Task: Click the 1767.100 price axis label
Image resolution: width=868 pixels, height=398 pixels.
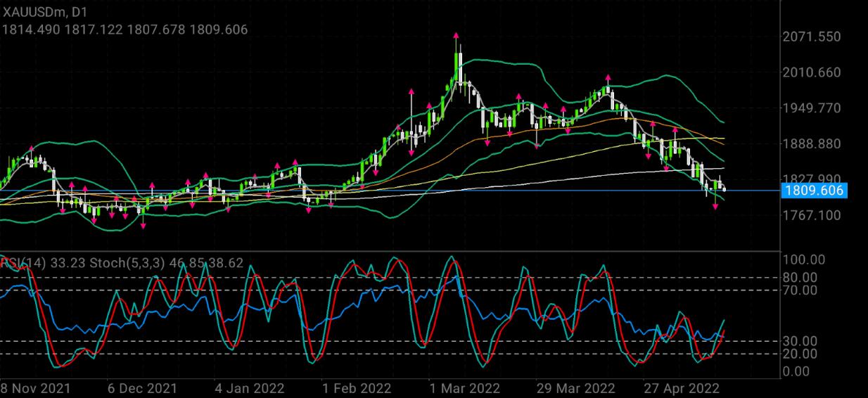Action: pos(812,214)
